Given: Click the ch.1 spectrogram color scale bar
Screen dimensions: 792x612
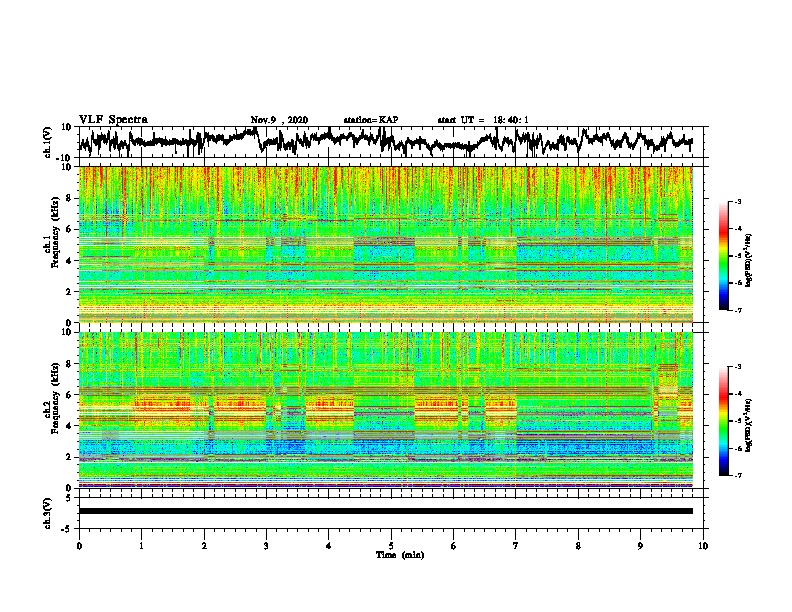Looking at the screenshot, I should click(723, 256).
